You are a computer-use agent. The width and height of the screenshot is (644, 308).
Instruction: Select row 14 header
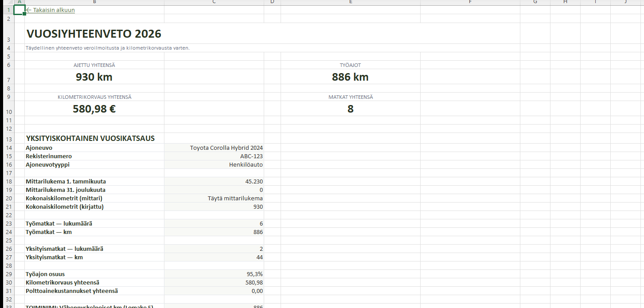(x=7, y=148)
